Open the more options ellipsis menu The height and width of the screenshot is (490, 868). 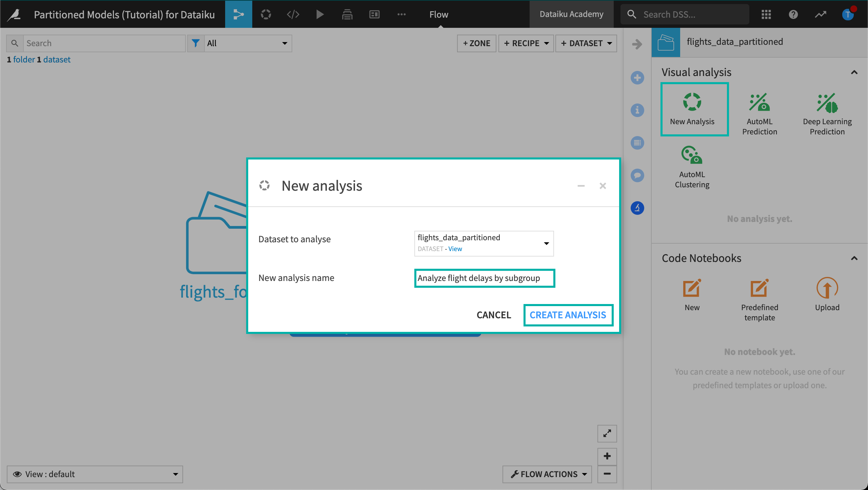coord(401,14)
